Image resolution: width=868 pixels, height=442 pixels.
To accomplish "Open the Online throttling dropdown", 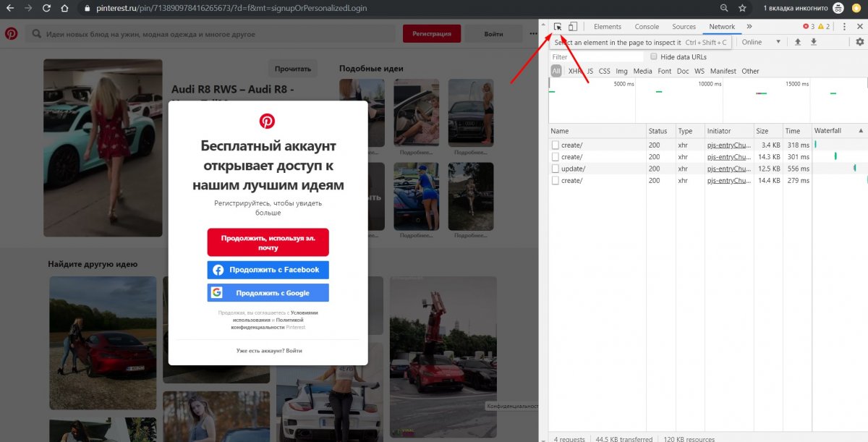I will (762, 42).
